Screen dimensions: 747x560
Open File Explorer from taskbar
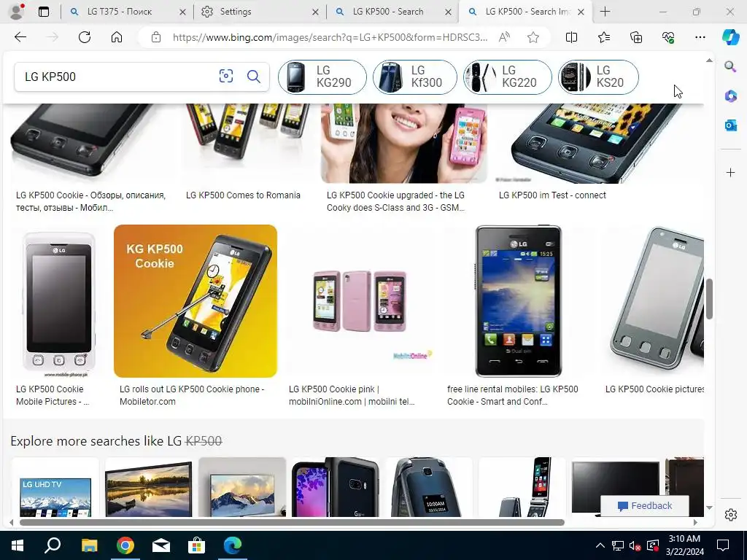[89, 545]
